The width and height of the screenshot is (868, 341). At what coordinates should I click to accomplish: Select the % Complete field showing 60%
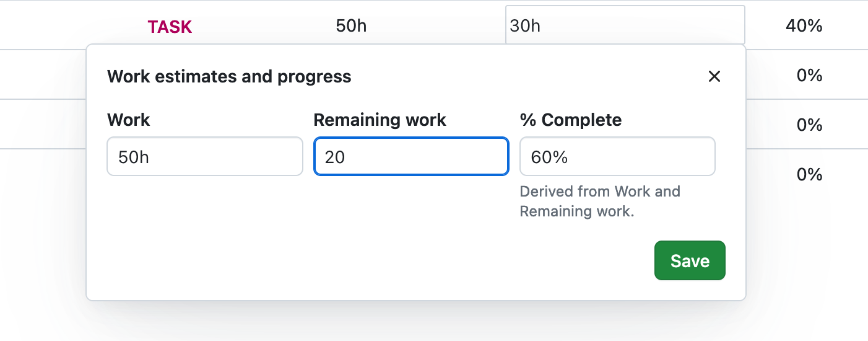click(617, 157)
